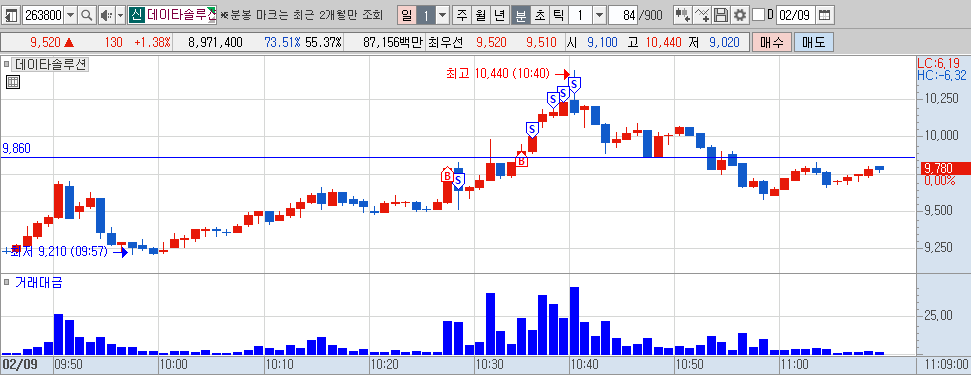Open dropdown next to the dark 1 button

[442, 15]
